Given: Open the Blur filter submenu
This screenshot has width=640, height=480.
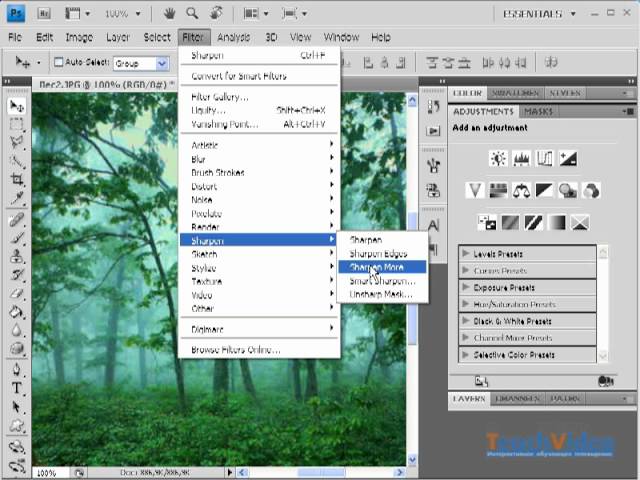Looking at the screenshot, I should tap(259, 159).
